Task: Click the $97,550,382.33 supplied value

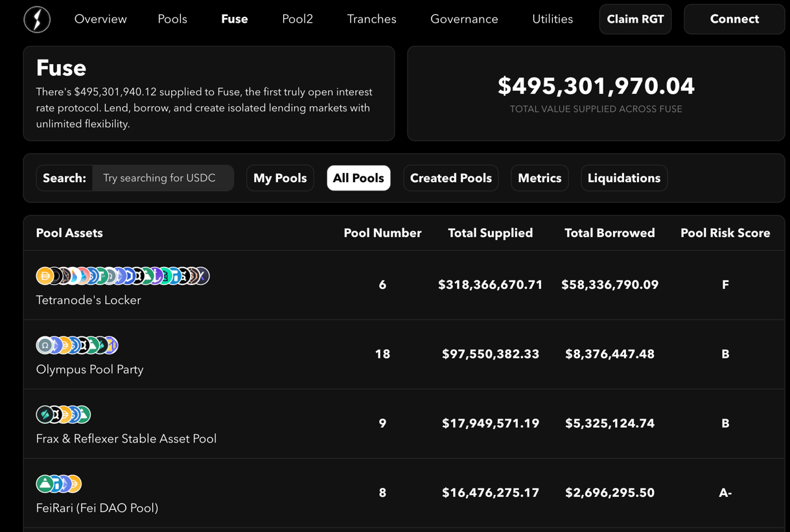Action: coord(491,354)
